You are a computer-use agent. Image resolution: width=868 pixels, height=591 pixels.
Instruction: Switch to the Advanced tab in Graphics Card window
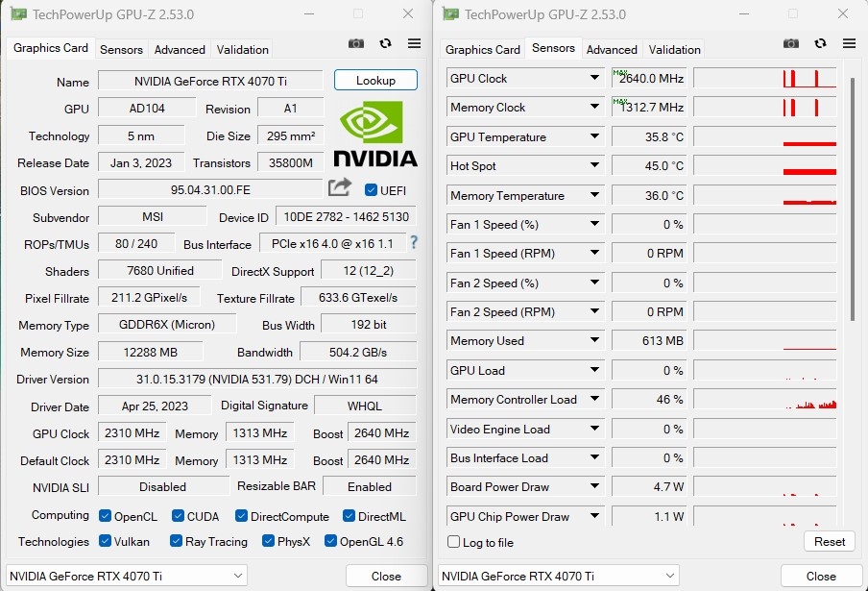click(x=180, y=49)
